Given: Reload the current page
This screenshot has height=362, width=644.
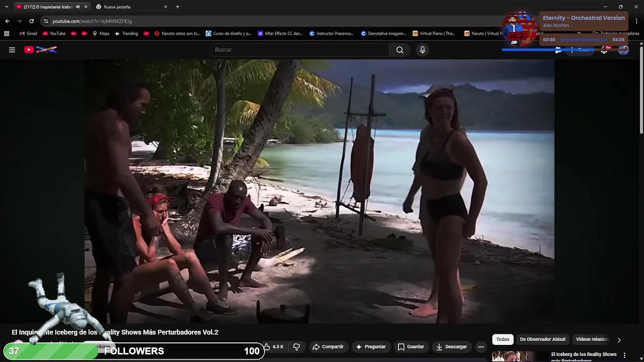Looking at the screenshot, I should pos(31,21).
